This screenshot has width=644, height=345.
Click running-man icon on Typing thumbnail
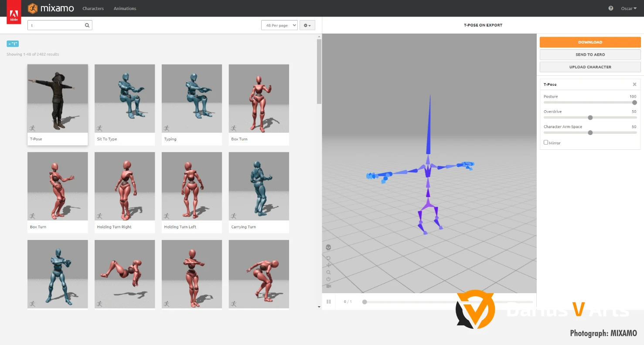coord(167,128)
